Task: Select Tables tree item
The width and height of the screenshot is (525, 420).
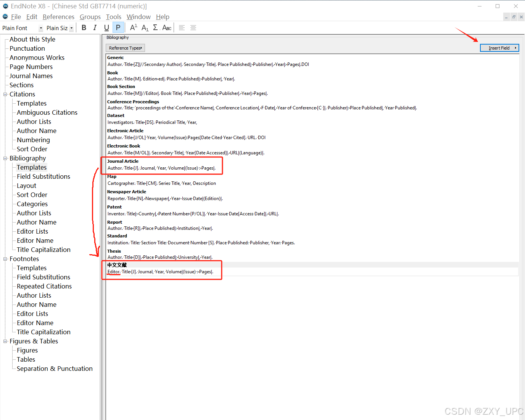Action: [x=26, y=359]
